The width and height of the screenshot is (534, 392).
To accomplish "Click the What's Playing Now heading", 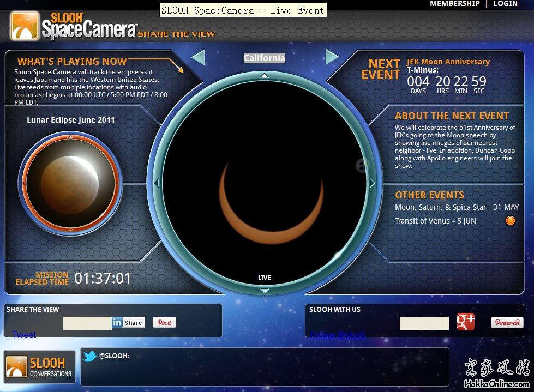I will tap(72, 61).
